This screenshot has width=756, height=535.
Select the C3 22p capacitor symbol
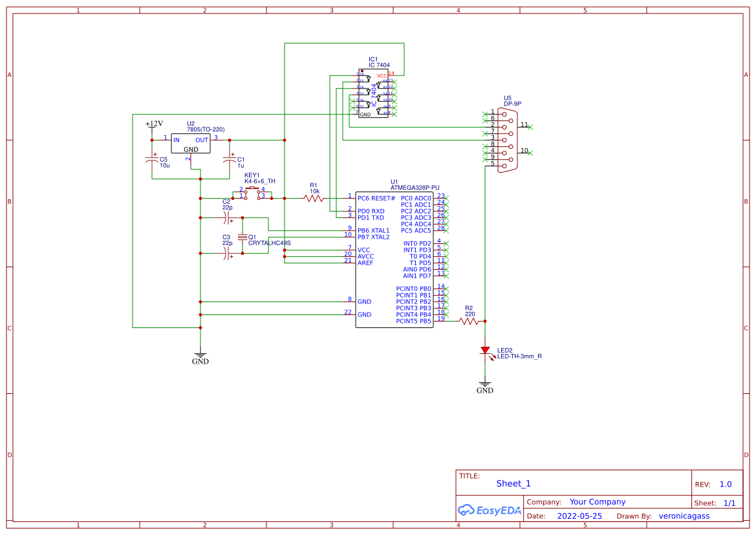[x=227, y=254]
